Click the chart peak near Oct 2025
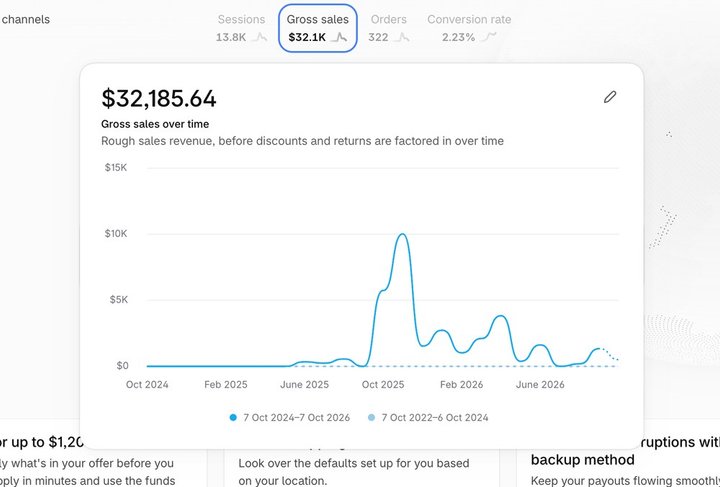The width and height of the screenshot is (720, 487). 402,235
